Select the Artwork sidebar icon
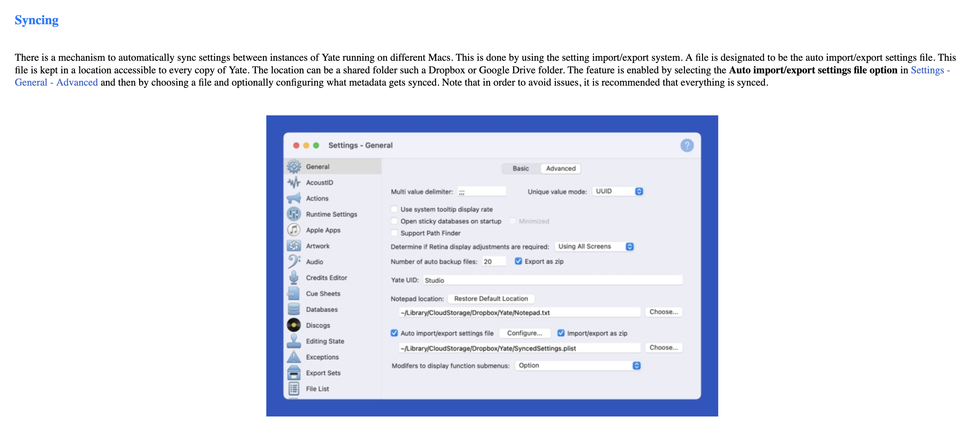This screenshot has height=442, width=980. (x=294, y=246)
